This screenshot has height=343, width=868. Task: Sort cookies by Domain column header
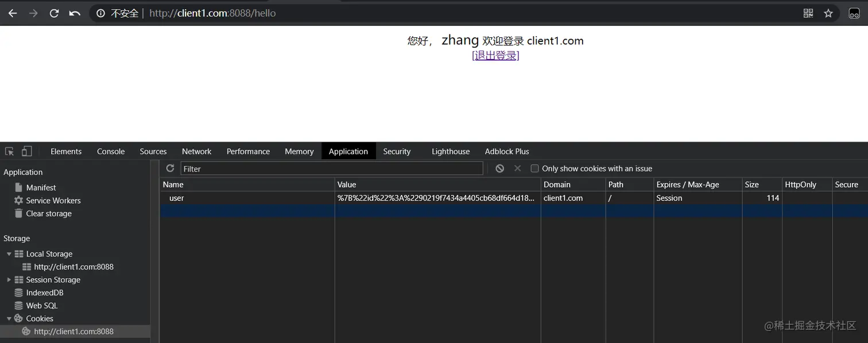click(573, 185)
